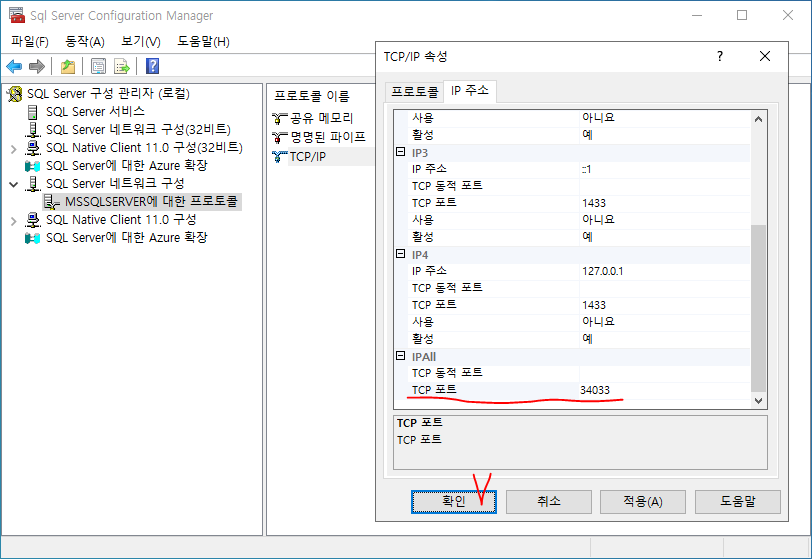Click the Back arrow toolbar icon
Image resolution: width=812 pixels, height=559 pixels.
14,66
